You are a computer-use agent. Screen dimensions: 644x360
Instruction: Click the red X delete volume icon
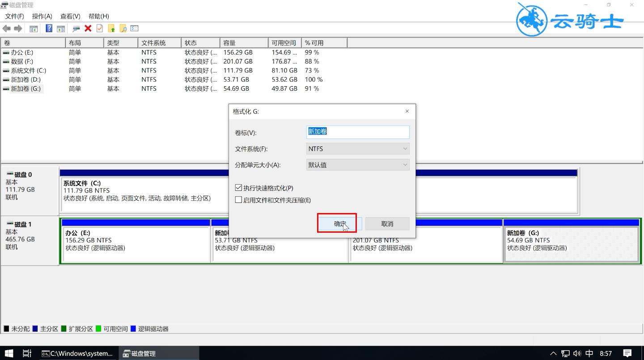(88, 28)
